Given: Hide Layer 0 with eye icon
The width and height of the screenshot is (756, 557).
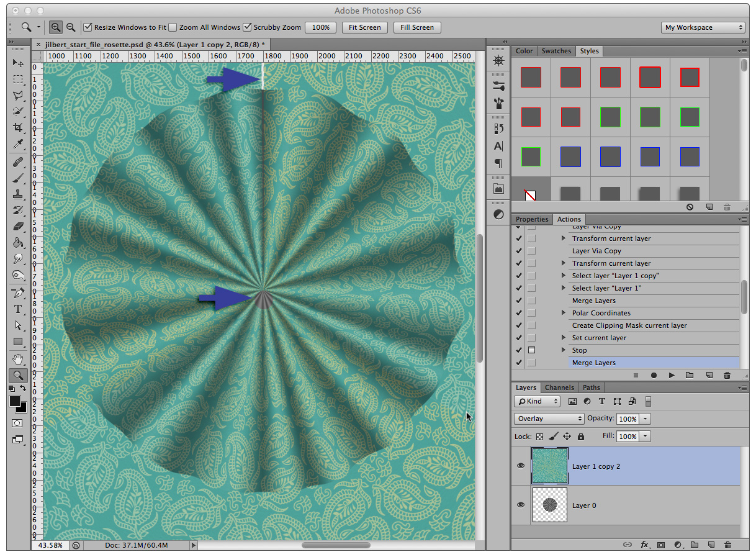Looking at the screenshot, I should (521, 505).
